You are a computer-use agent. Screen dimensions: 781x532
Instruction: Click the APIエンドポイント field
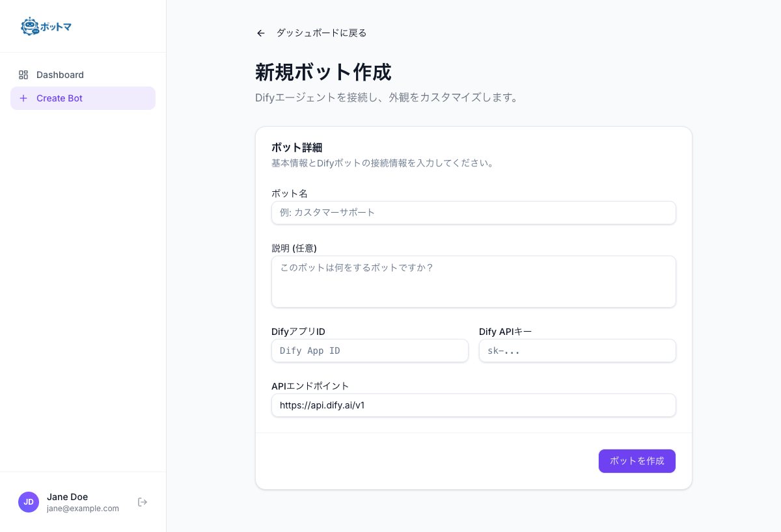[x=474, y=405]
